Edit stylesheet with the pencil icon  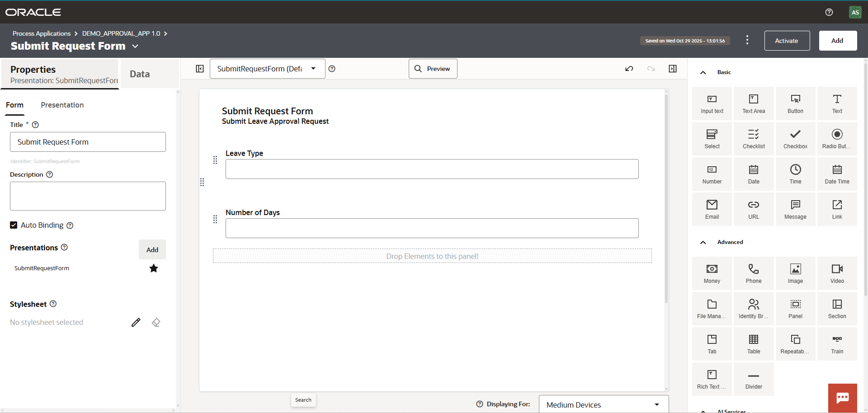click(x=136, y=322)
